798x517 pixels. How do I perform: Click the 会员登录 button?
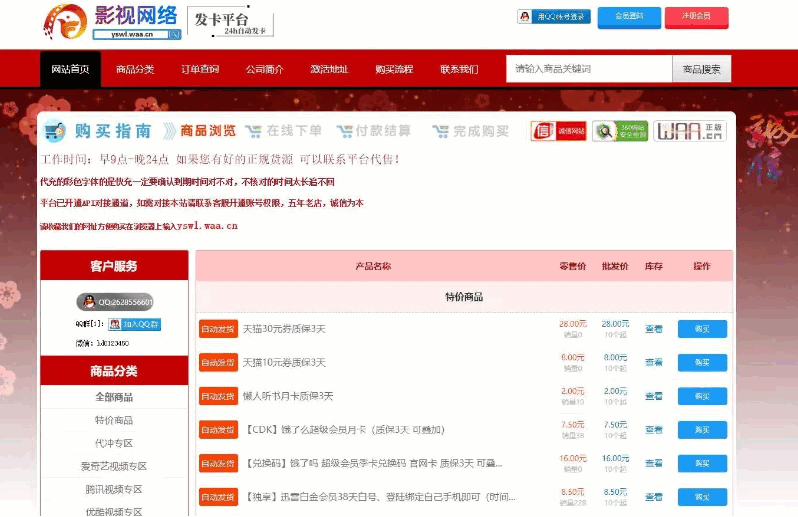629,17
